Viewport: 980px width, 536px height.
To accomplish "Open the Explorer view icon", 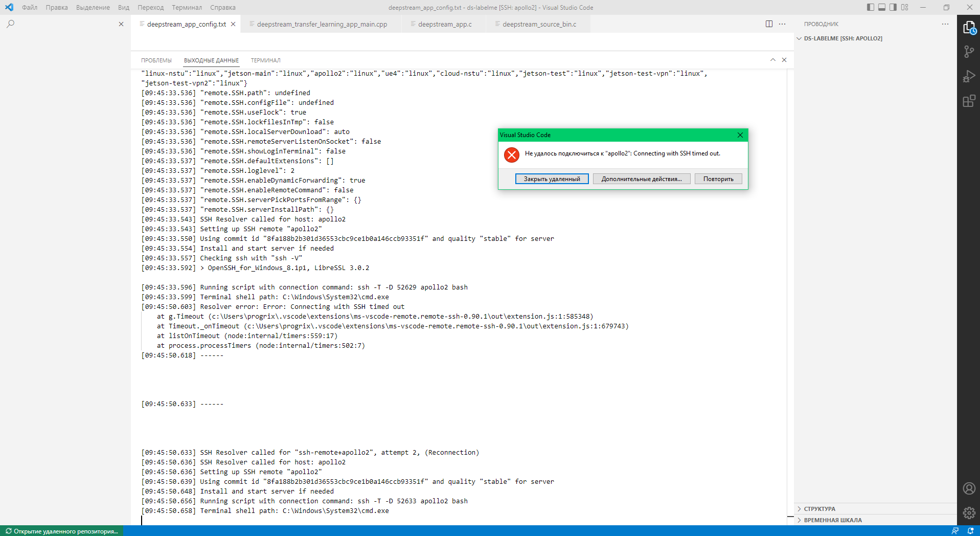I will (969, 28).
